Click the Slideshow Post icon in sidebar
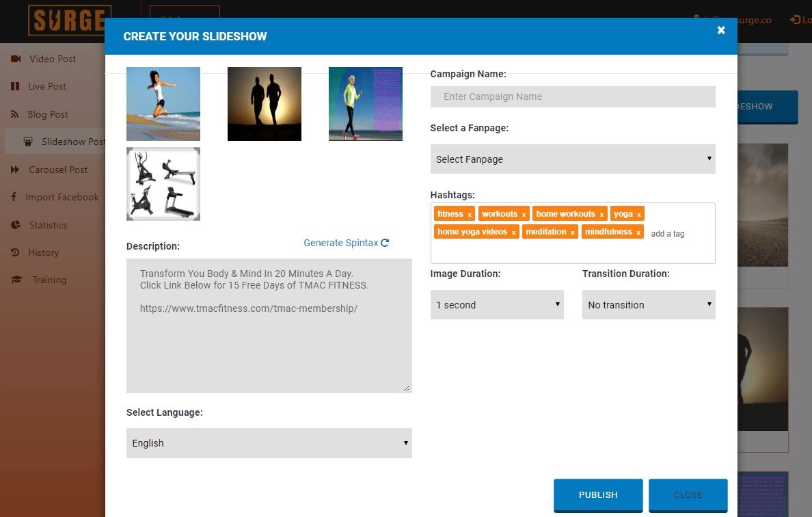The height and width of the screenshot is (517, 812). 28,142
